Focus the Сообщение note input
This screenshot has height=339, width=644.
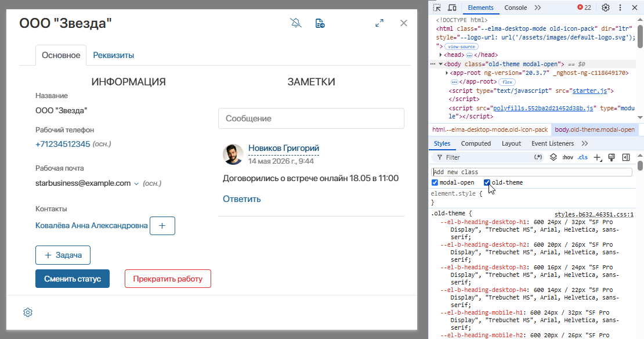click(311, 118)
